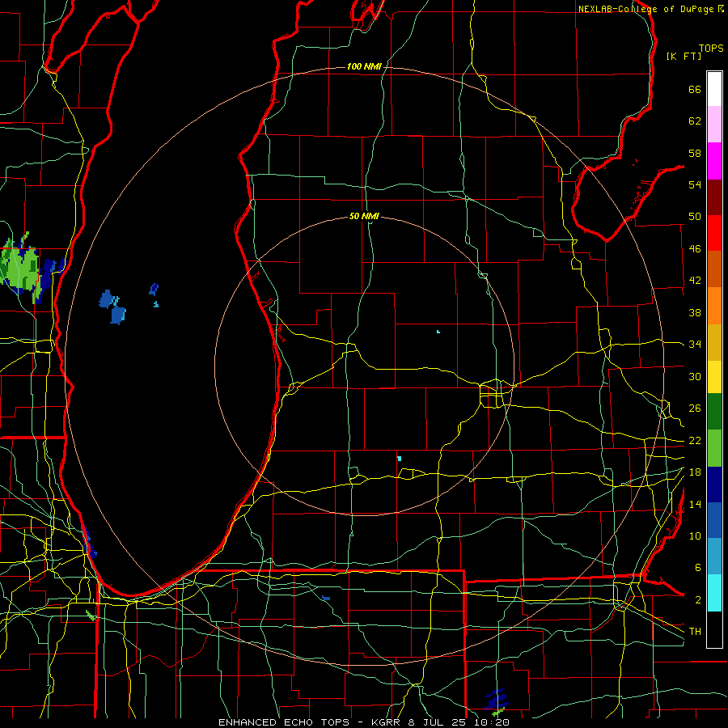The width and height of the screenshot is (728, 728).
Task: Click the light green 22 kft swatch
Action: tap(714, 448)
